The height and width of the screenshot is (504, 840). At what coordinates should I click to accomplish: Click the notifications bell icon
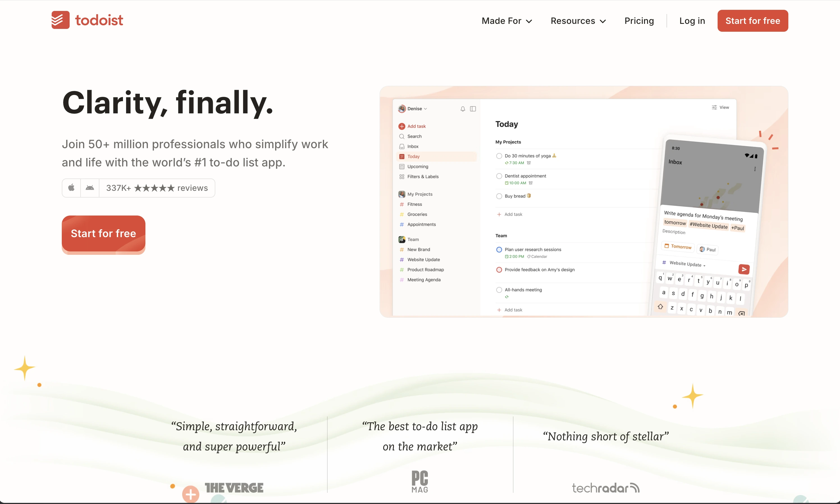tap(463, 109)
